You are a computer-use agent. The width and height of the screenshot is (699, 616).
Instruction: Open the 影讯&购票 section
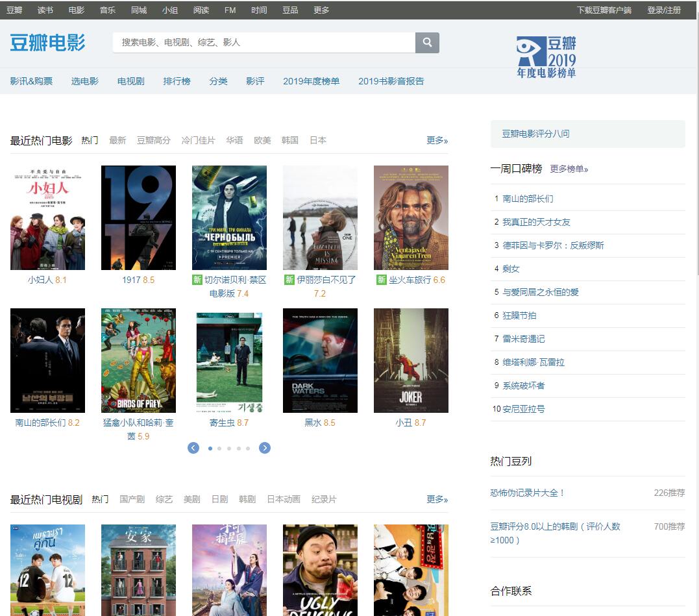click(x=31, y=81)
